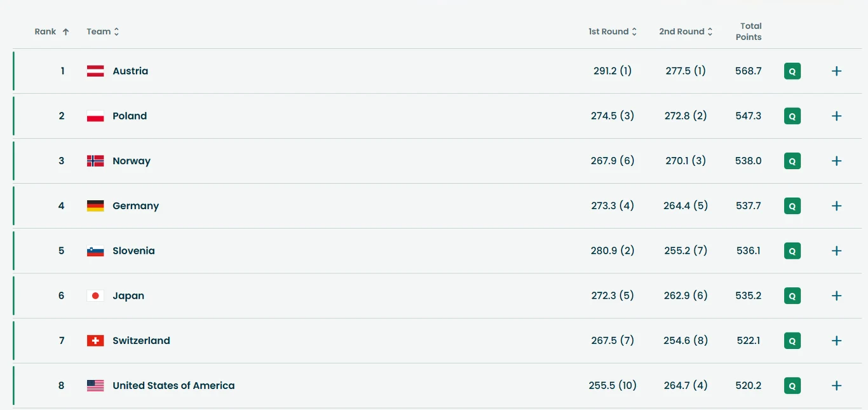Click the Q badge in Germany's row
The height and width of the screenshot is (410, 868).
click(792, 206)
